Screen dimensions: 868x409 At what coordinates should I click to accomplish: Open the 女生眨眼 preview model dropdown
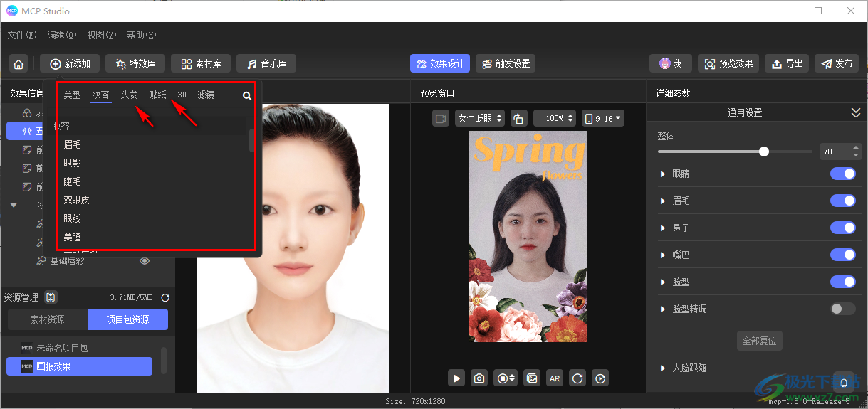(x=479, y=119)
